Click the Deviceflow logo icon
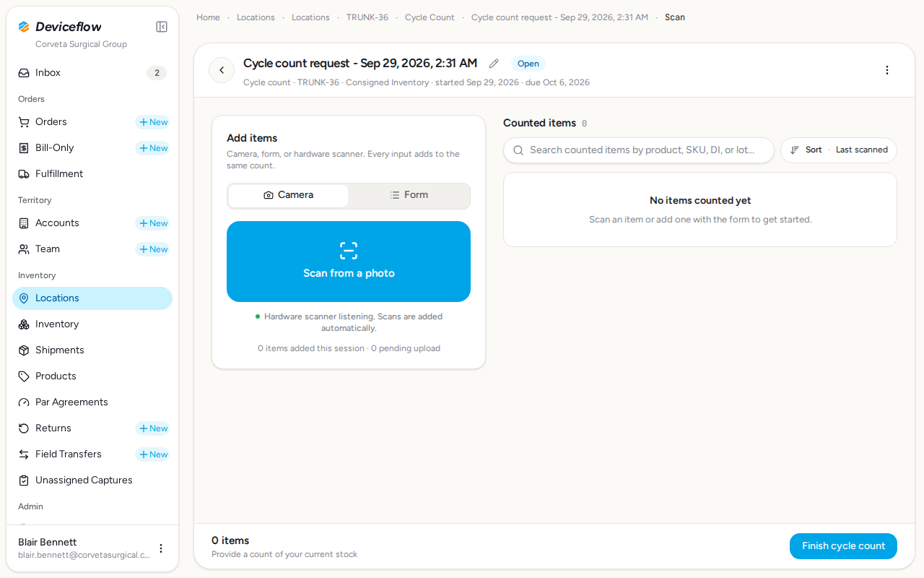Viewport: 924px width, 578px height. [x=24, y=27]
